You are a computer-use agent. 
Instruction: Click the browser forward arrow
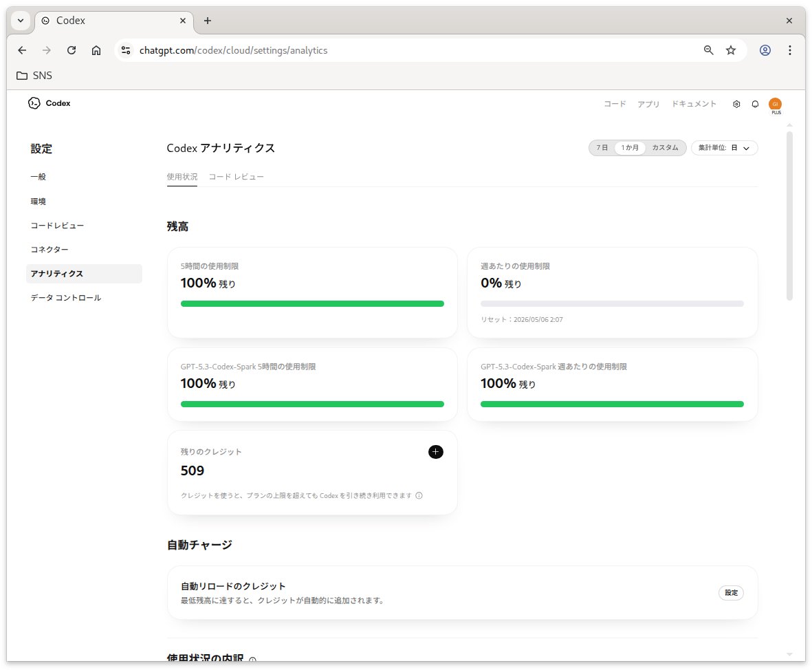(x=47, y=50)
